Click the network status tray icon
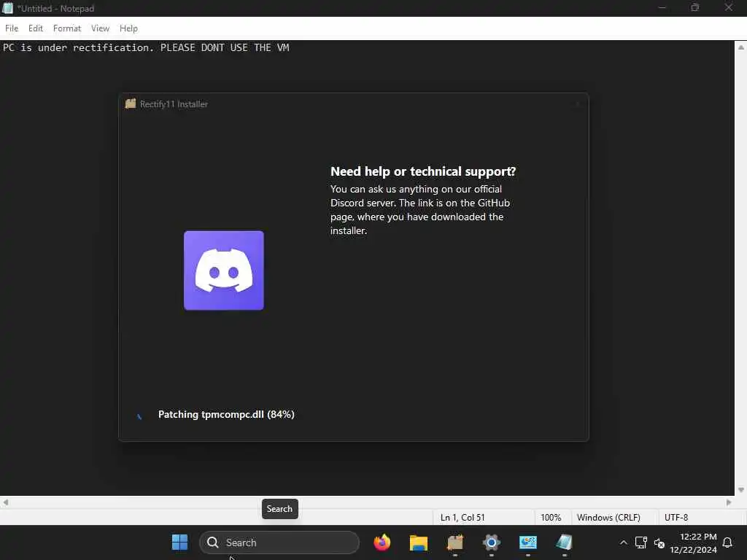This screenshot has height=560, width=747. coord(640,542)
